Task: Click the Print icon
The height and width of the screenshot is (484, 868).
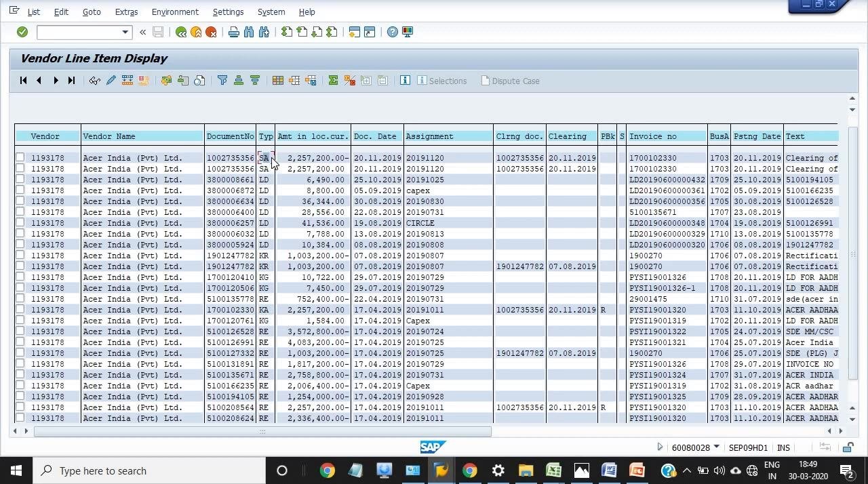Action: tap(234, 32)
